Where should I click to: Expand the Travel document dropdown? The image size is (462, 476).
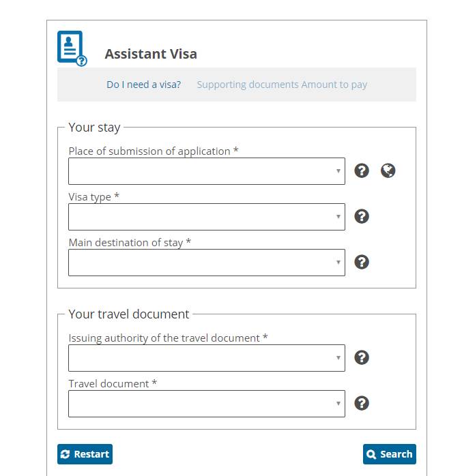[x=206, y=404]
